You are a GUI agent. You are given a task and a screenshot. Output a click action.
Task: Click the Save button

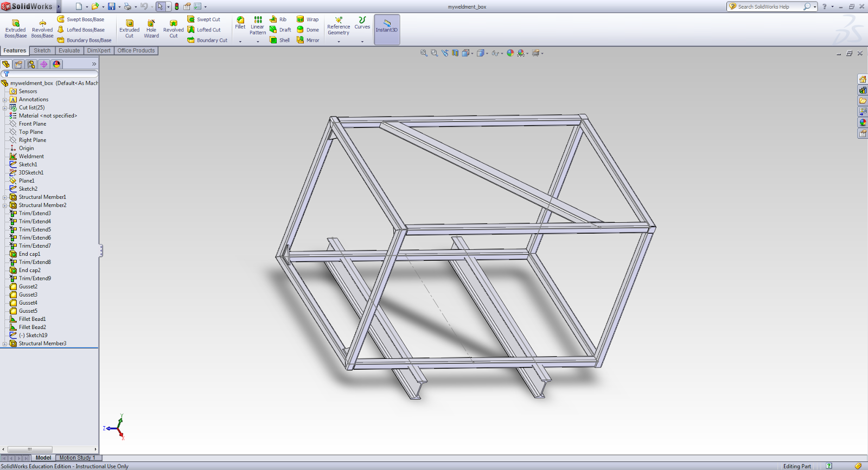pos(112,7)
